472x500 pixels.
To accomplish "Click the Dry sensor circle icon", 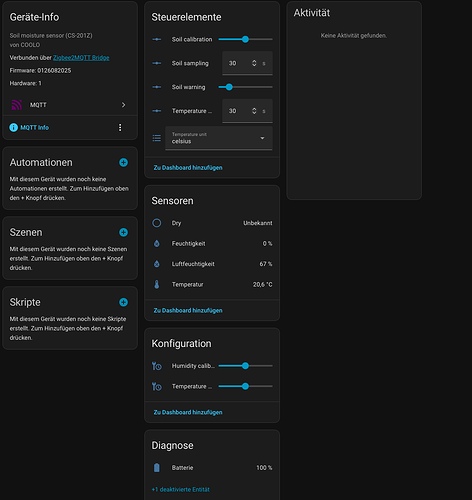I will 157,223.
